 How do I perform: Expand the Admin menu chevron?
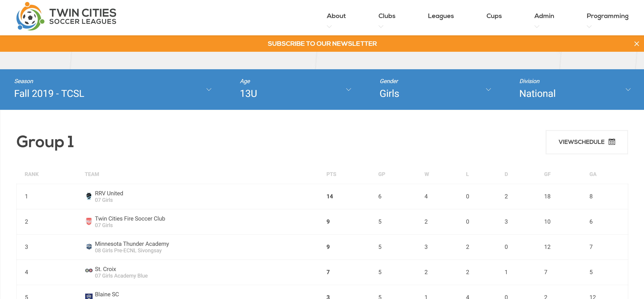(x=537, y=27)
